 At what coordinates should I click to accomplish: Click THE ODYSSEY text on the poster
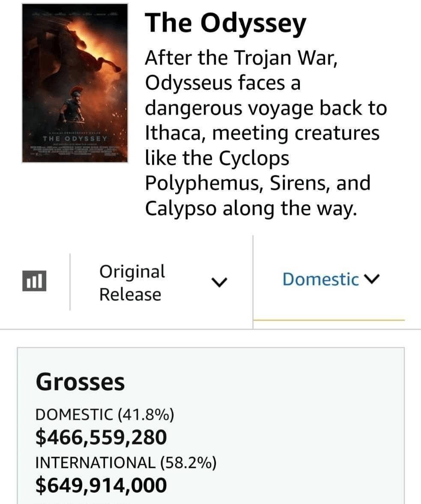[x=75, y=139]
